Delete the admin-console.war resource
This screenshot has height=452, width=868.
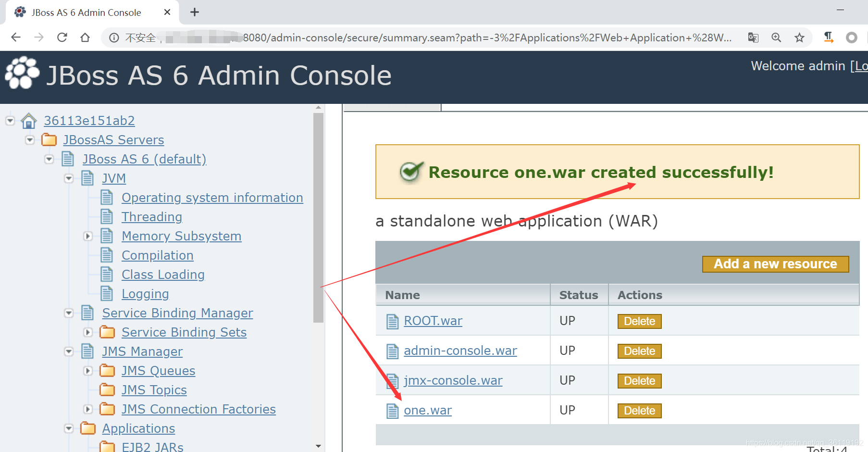coord(640,351)
